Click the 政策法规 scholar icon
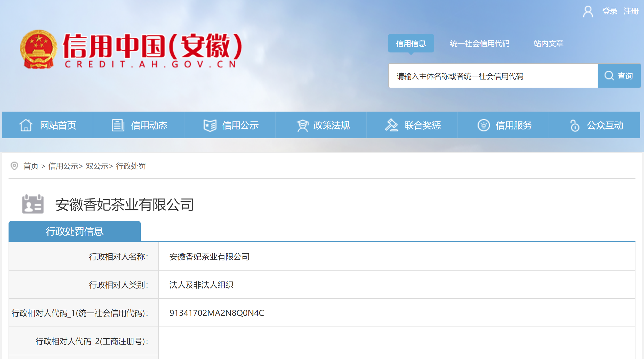 pos(303,125)
